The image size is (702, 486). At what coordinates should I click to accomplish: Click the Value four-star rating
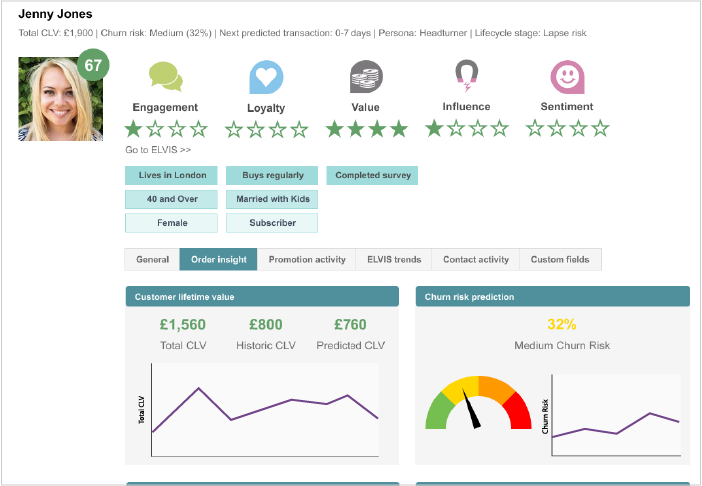click(366, 128)
